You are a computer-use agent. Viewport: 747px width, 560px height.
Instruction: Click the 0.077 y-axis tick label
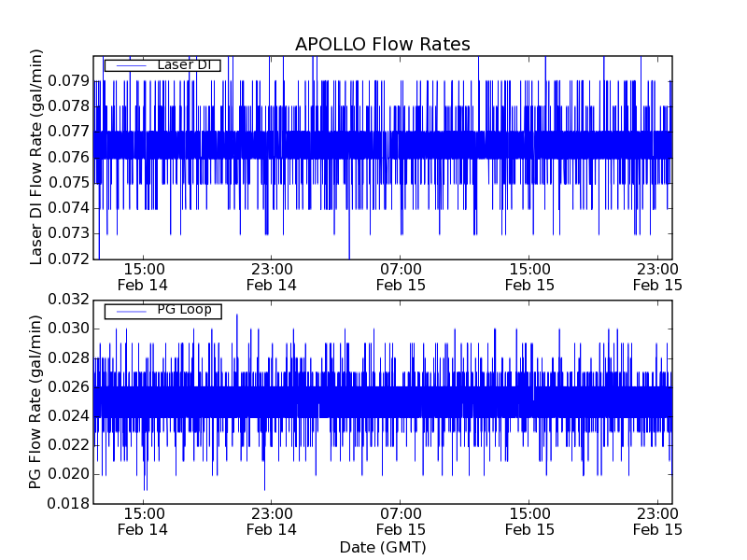coord(68,132)
